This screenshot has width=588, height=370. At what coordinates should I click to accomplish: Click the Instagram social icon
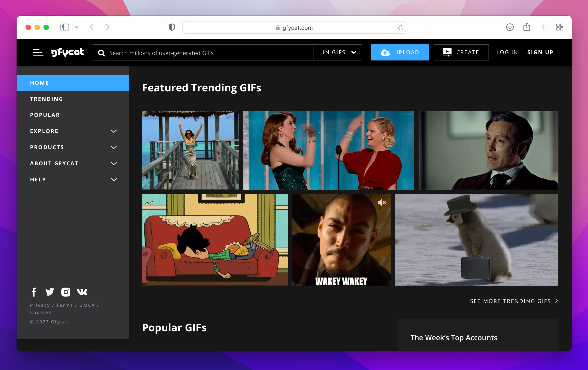point(66,292)
